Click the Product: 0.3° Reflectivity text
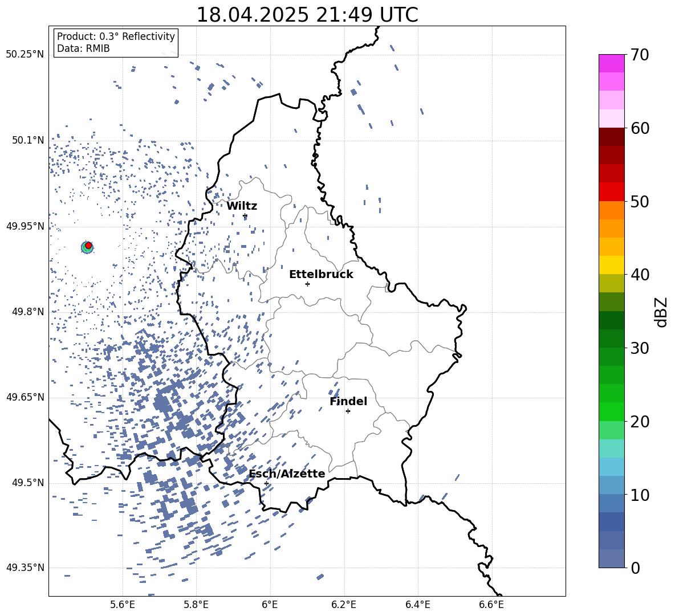675x616 pixels. (116, 36)
